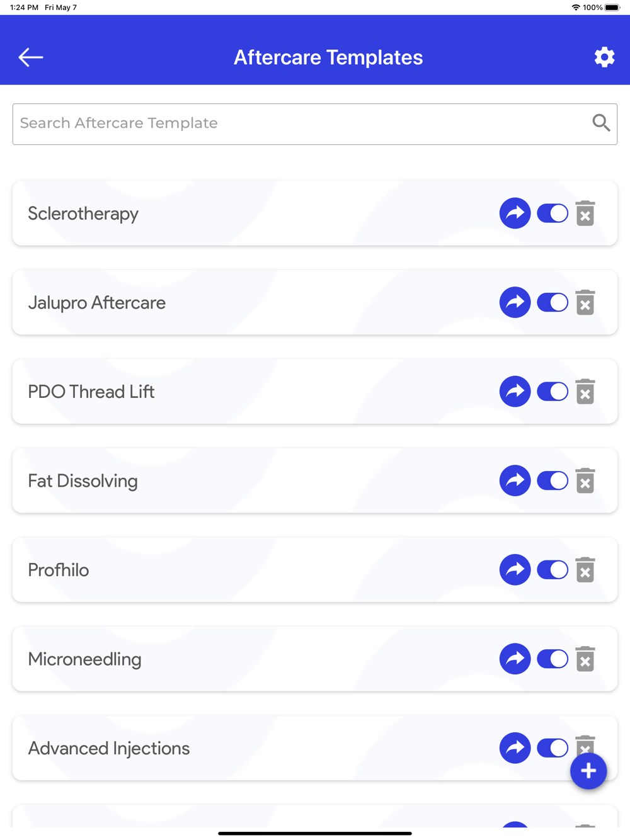Go back using the arrow icon
Screen dimensions: 630x840
click(x=30, y=57)
